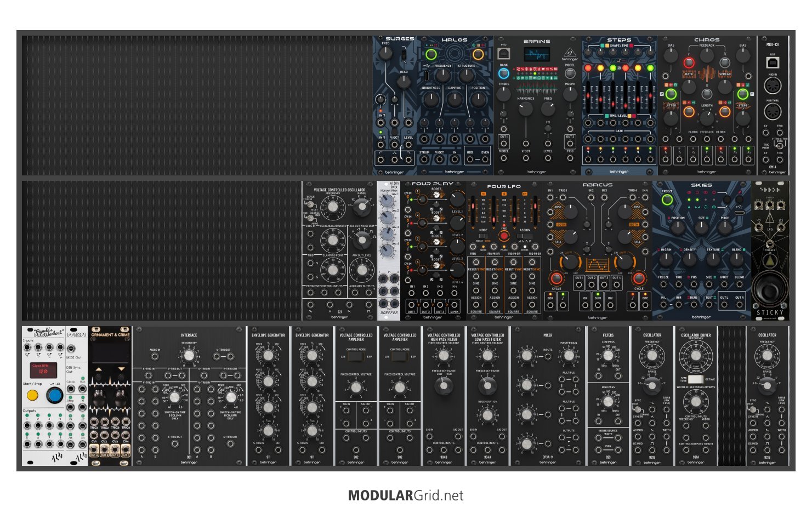Click the LENGTH knob on Chaos
This screenshot has width=812, height=507.
coord(707,118)
